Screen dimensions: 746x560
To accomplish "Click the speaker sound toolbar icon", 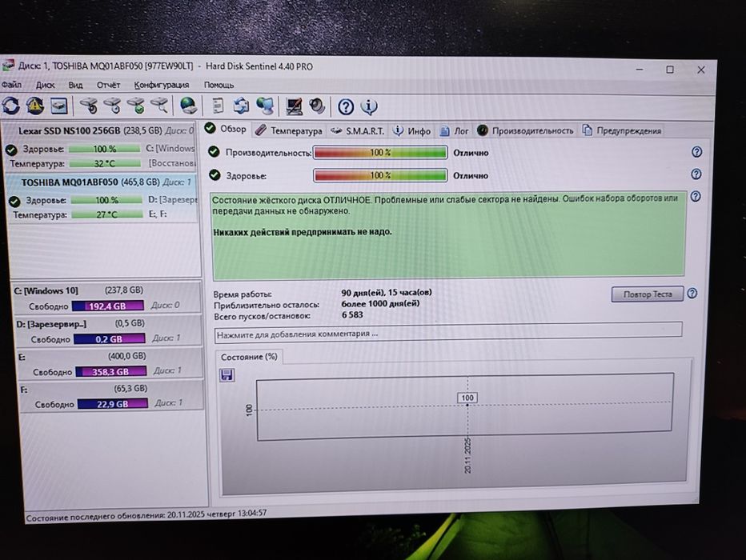I will coord(317,106).
